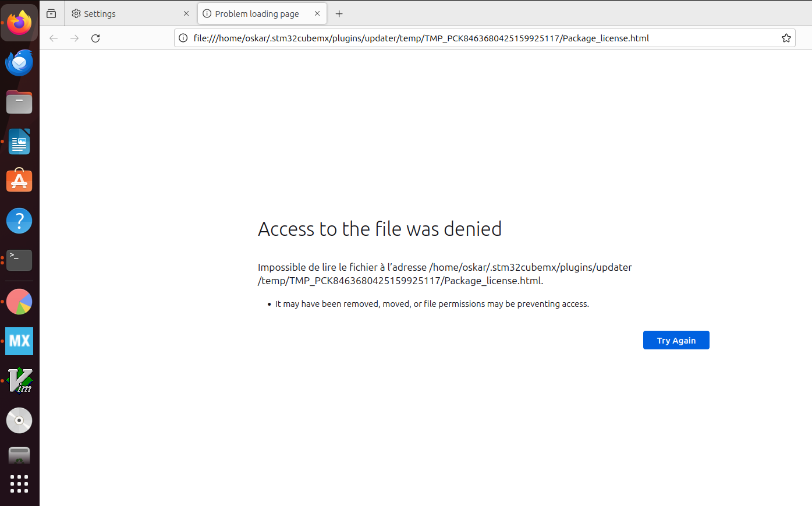812x506 pixels.
Task: Reload the current page
Action: pyautogui.click(x=95, y=38)
